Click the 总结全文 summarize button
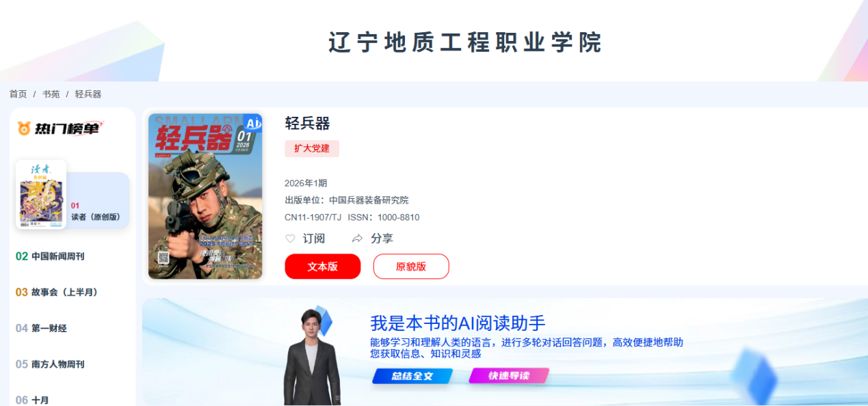868x406 pixels. [412, 376]
